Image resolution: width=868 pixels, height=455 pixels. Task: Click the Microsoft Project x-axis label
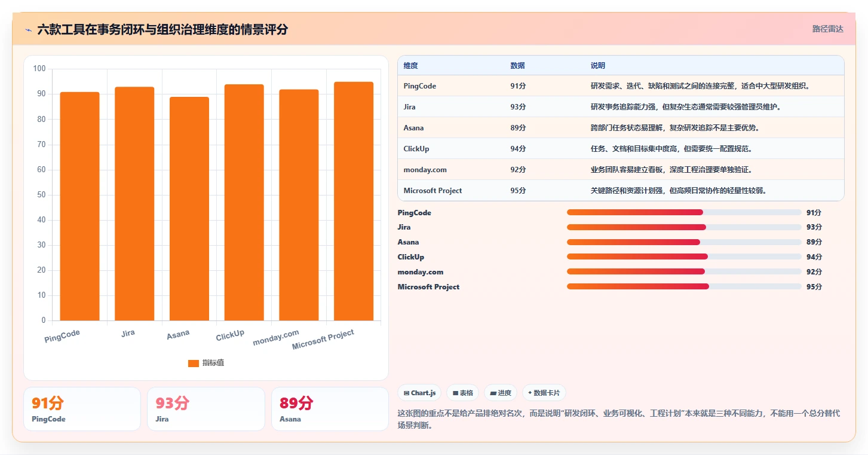point(323,340)
